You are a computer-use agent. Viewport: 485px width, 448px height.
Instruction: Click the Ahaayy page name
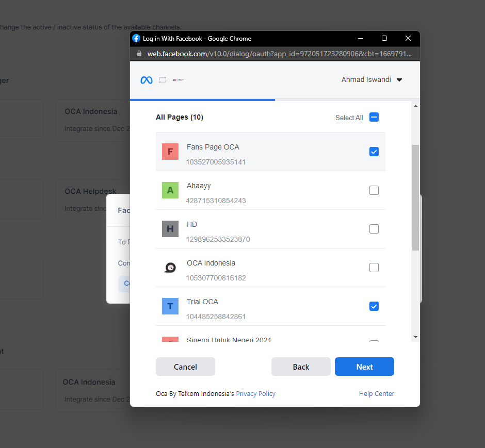[199, 186]
